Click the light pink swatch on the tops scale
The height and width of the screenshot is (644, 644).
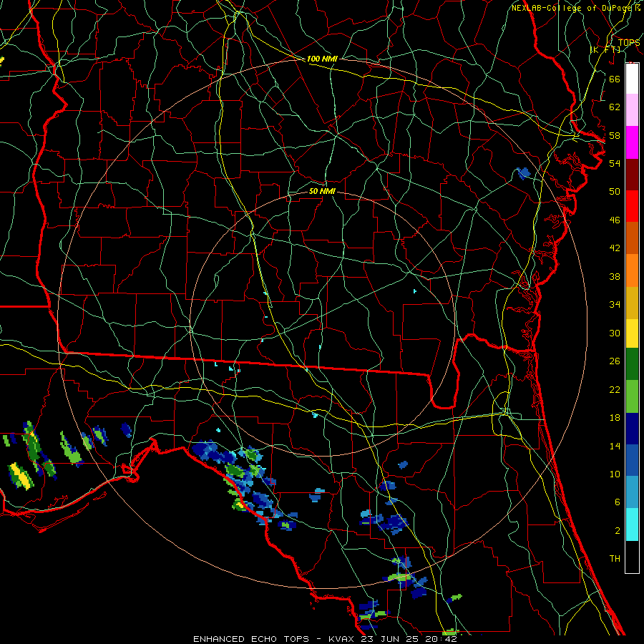tap(632, 110)
